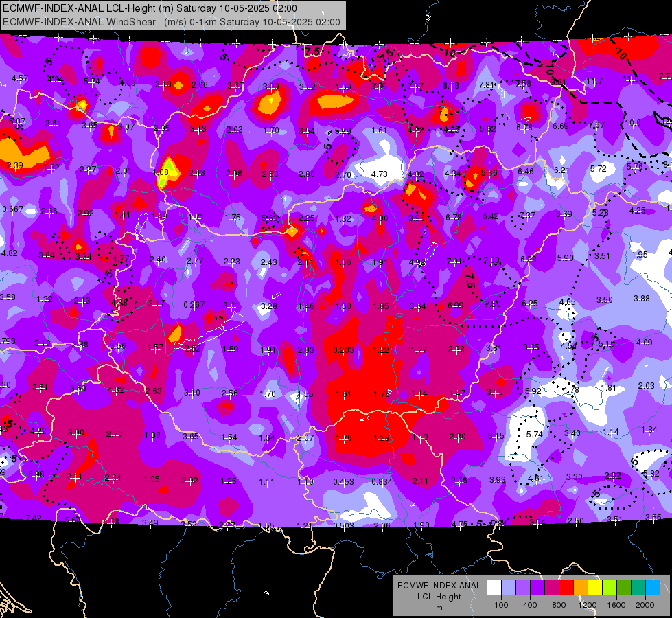Click the 800 tick label in the legend
The width and height of the screenshot is (672, 618).
coord(559,605)
